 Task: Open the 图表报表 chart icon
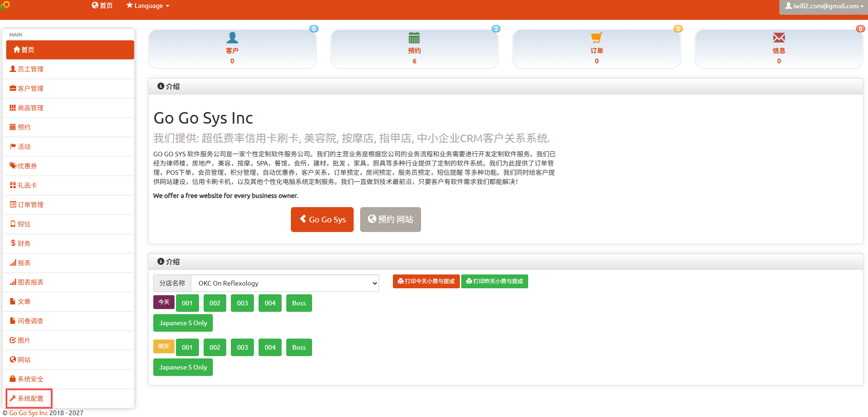coord(13,282)
